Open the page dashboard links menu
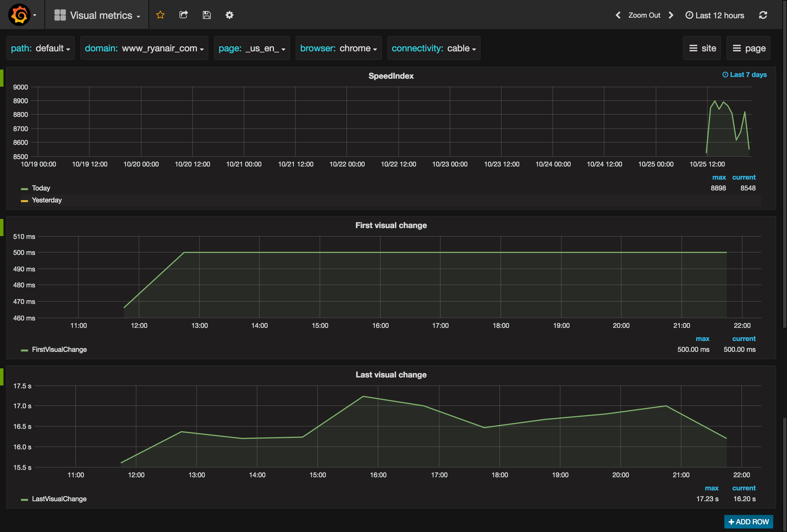 point(748,48)
